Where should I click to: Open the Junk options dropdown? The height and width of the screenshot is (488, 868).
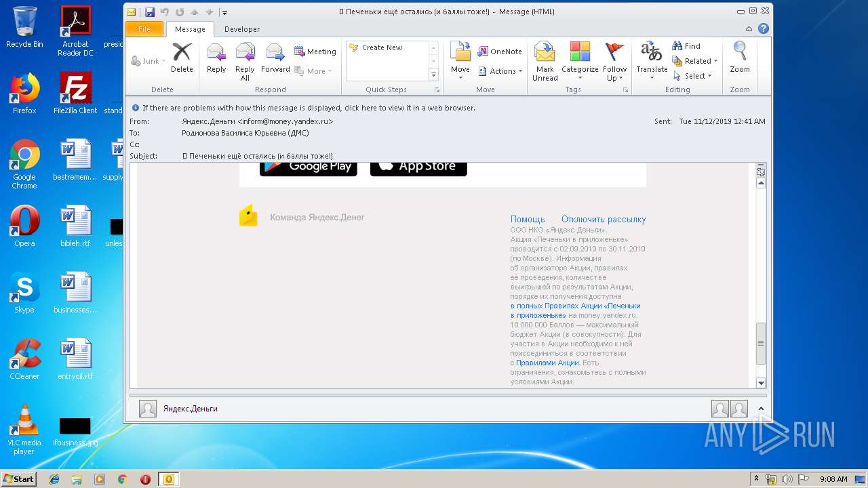147,61
